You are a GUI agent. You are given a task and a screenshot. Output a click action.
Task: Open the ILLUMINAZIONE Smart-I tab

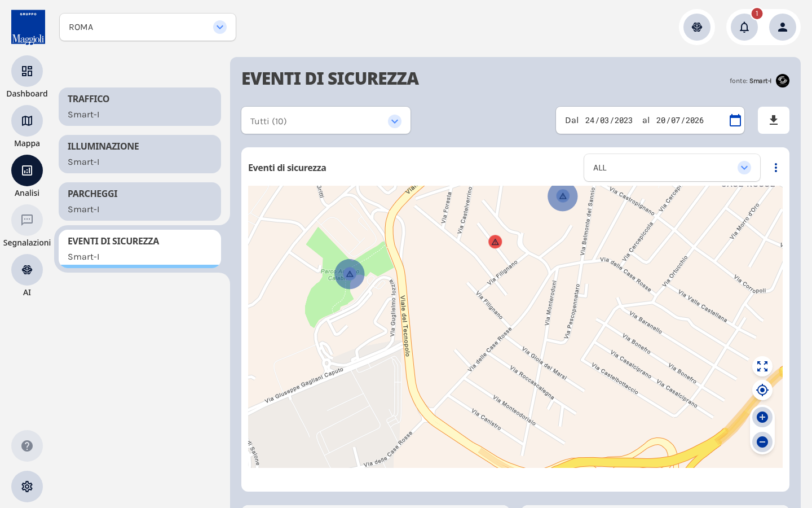(x=140, y=154)
